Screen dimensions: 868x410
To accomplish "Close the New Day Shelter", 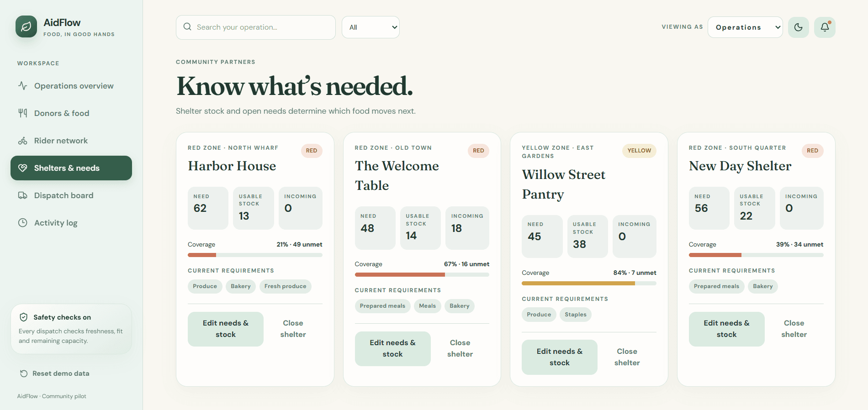I will click(794, 329).
